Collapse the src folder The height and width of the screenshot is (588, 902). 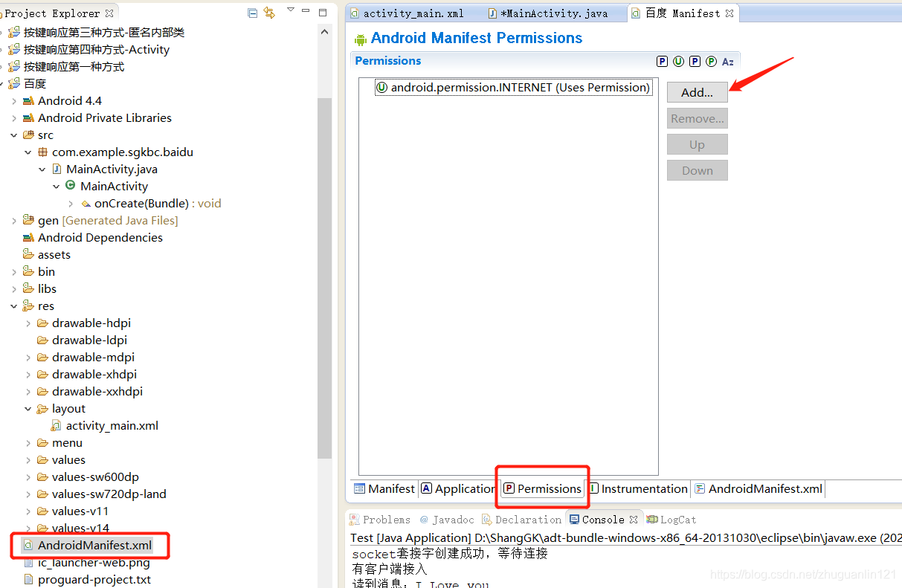pos(13,135)
